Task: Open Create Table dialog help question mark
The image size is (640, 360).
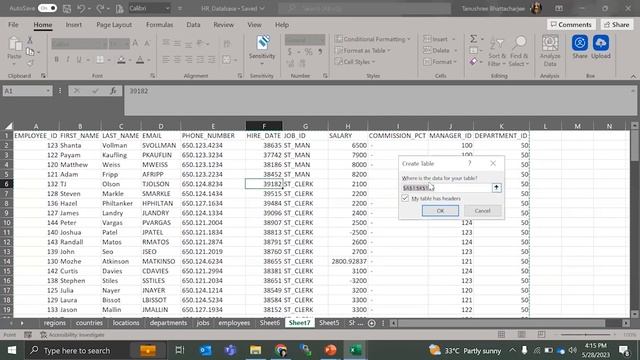Action: click(469, 163)
